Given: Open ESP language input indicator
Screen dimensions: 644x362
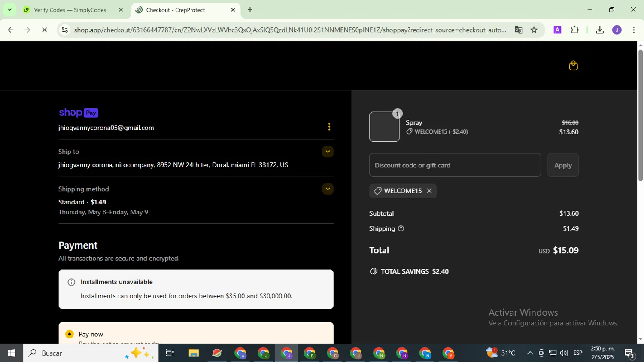Looking at the screenshot, I should tap(578, 353).
